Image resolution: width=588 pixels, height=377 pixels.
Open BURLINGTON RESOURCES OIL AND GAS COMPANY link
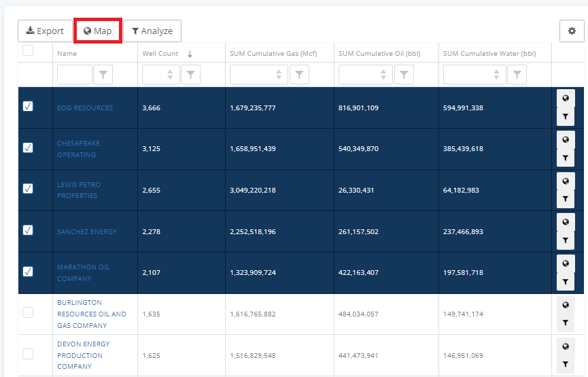(92, 314)
